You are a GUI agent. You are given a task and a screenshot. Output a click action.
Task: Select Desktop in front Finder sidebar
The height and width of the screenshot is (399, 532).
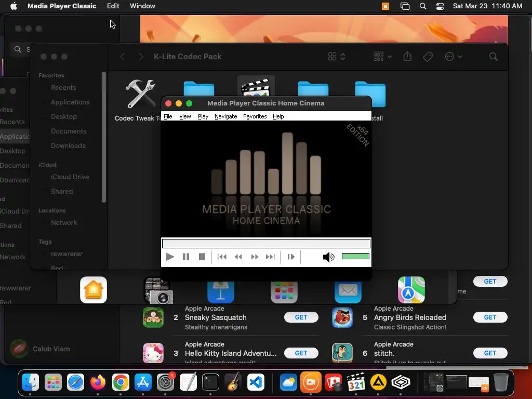(x=64, y=117)
